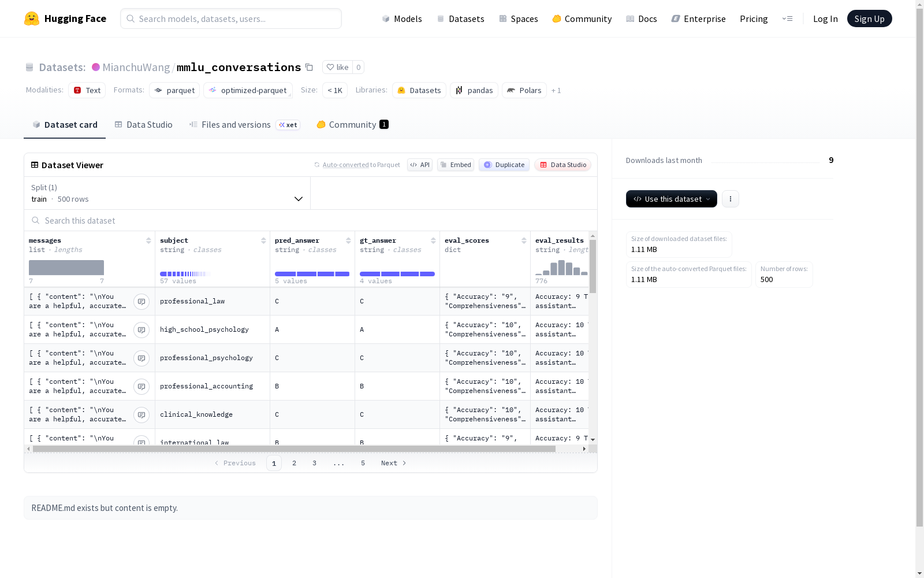Click the pandas library tag
The height and width of the screenshot is (578, 924).
474,90
